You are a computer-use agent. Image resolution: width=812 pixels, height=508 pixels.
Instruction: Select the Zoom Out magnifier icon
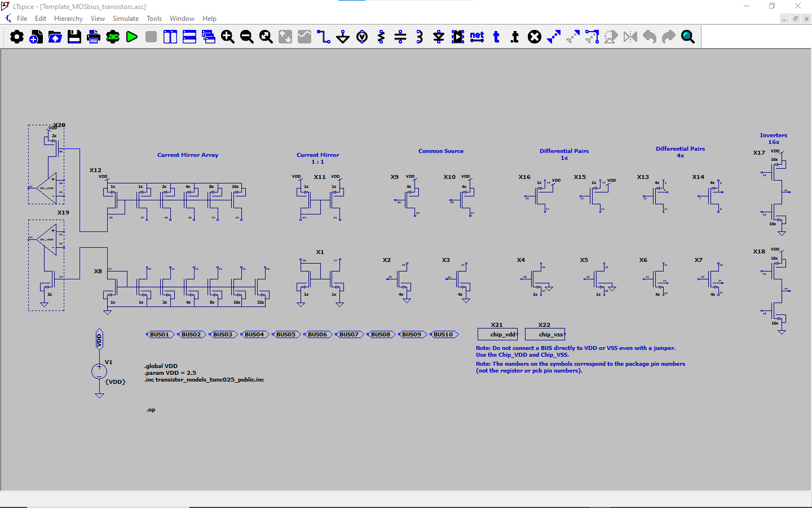pyautogui.click(x=247, y=37)
